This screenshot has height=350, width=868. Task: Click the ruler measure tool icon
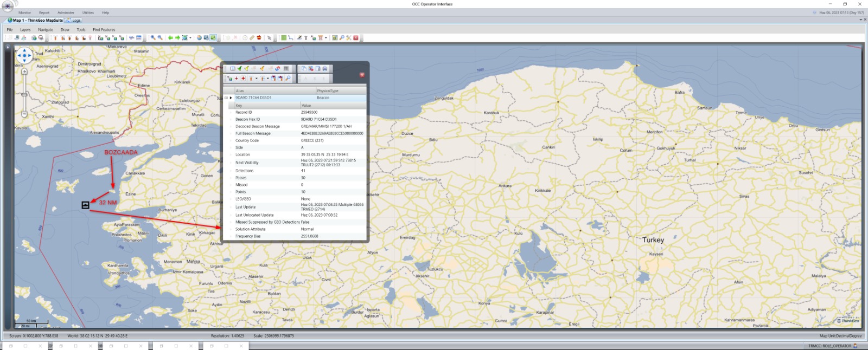(x=252, y=38)
